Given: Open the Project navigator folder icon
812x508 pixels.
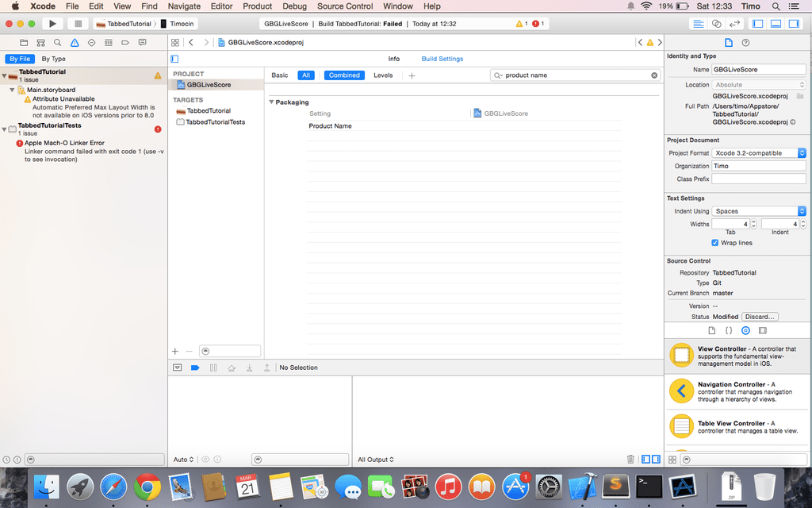Looking at the screenshot, I should coord(24,43).
